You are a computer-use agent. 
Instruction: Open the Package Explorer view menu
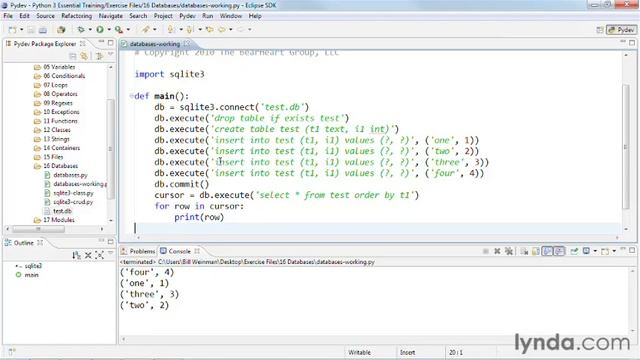pyautogui.click(x=110, y=54)
